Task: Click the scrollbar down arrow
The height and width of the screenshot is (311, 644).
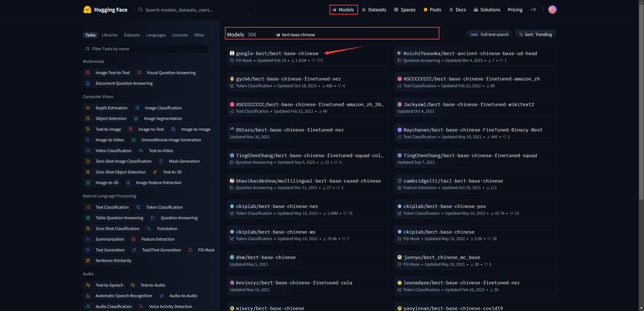Action: click(641, 308)
